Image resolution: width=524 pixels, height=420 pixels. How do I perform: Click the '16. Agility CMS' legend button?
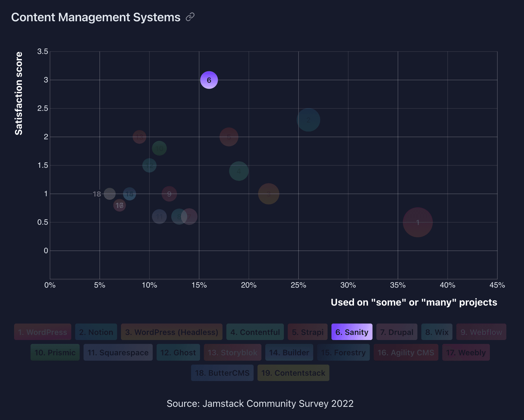[x=406, y=352]
